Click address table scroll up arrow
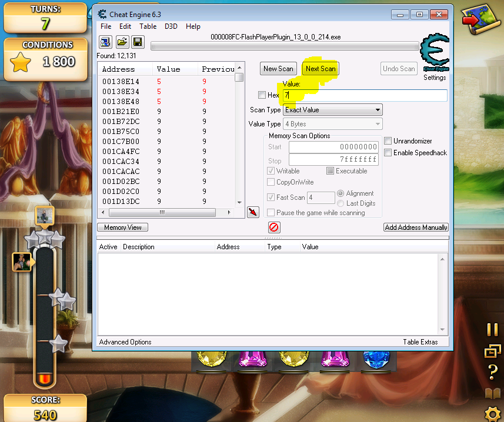This screenshot has width=504, height=422. coord(442,259)
